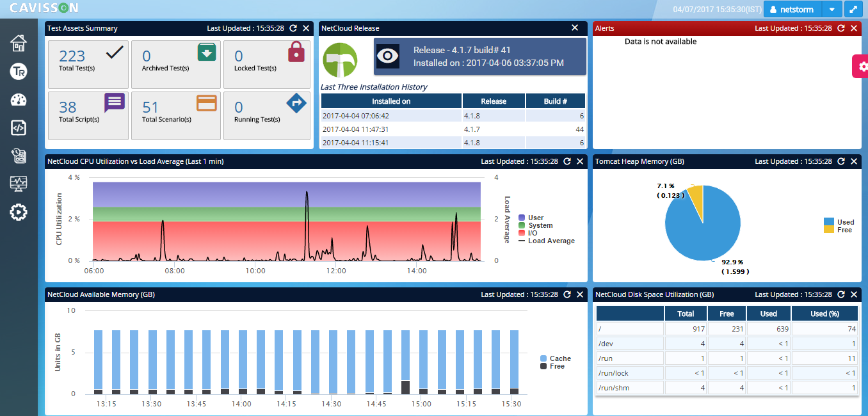Open the 38 Total Script(s) card

point(88,115)
